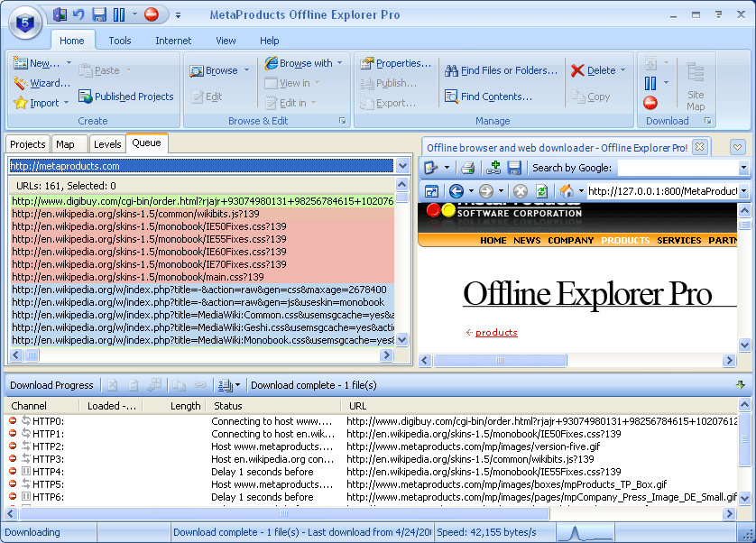
Task: Open the New project button
Action: [x=37, y=63]
